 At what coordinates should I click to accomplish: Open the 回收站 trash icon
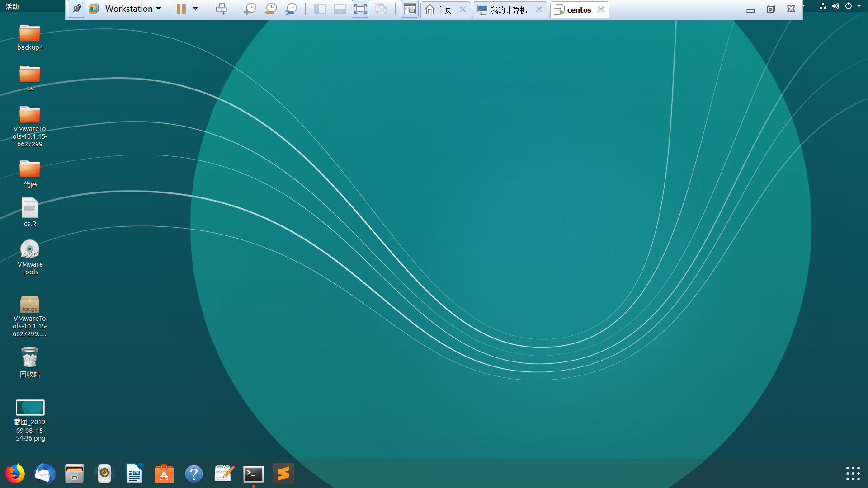[x=30, y=362]
